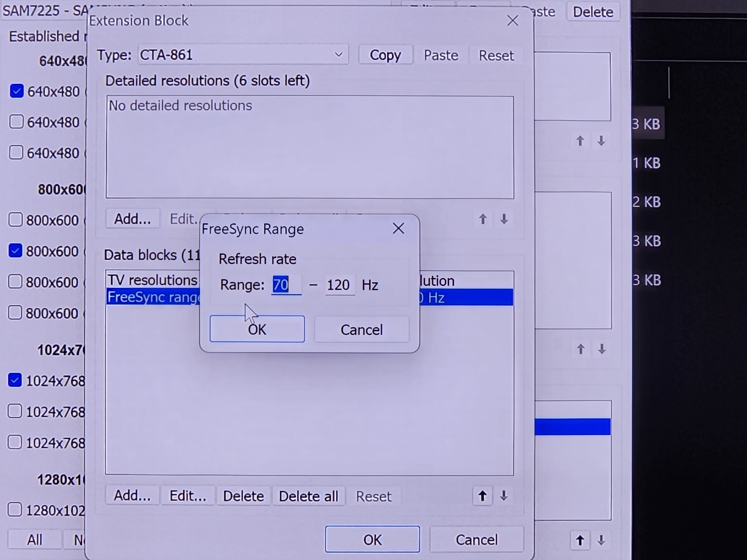Uncheck the first checked 640x480 checkbox

coord(17,91)
